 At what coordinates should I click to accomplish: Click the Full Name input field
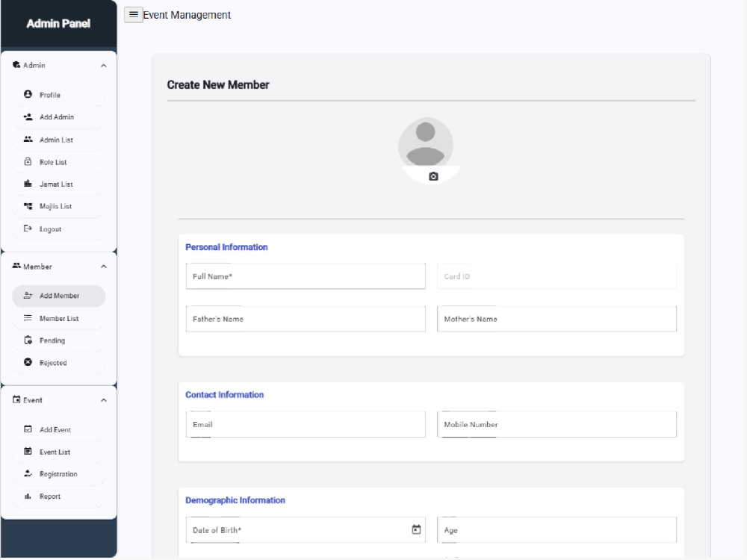(x=306, y=276)
